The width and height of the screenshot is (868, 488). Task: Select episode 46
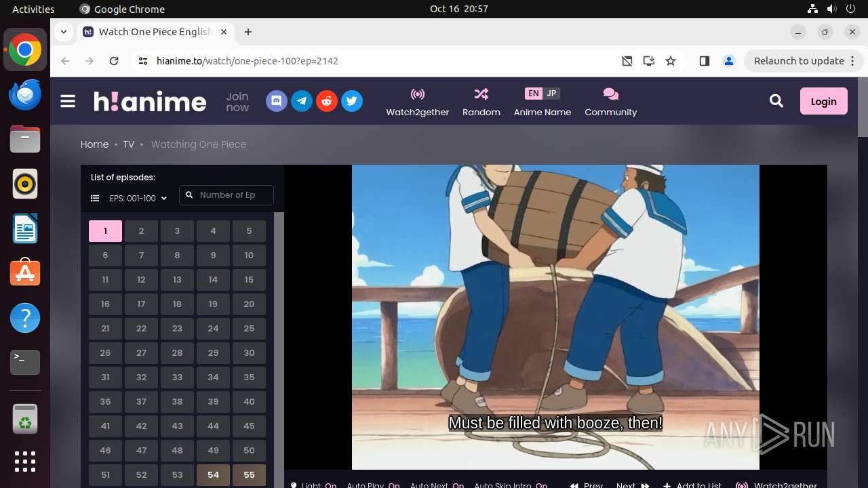click(x=105, y=451)
